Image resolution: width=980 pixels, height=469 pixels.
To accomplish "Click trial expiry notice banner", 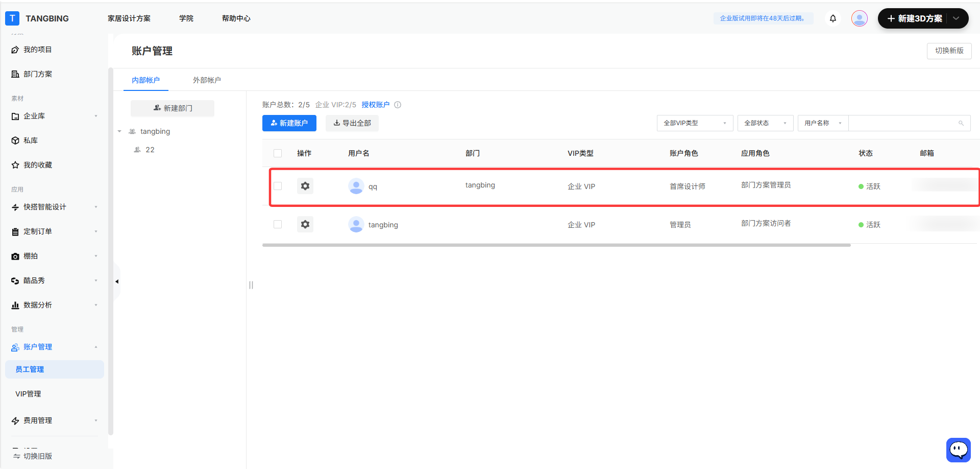I will tap(763, 18).
